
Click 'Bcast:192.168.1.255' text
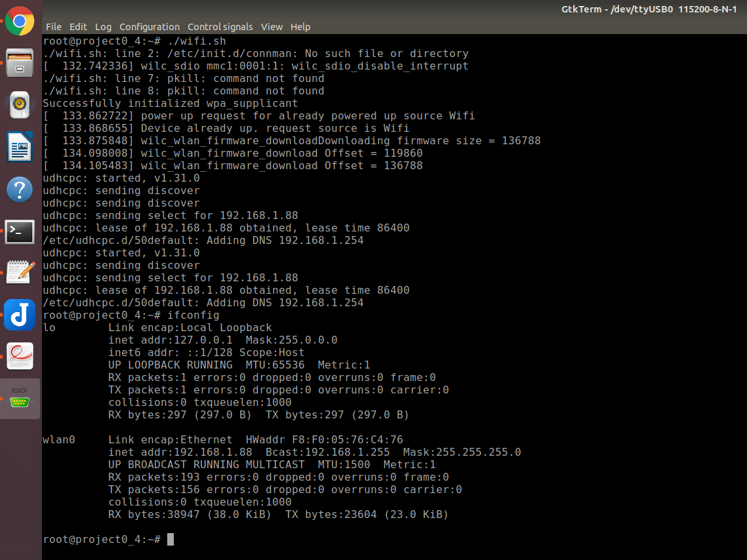coord(327,452)
